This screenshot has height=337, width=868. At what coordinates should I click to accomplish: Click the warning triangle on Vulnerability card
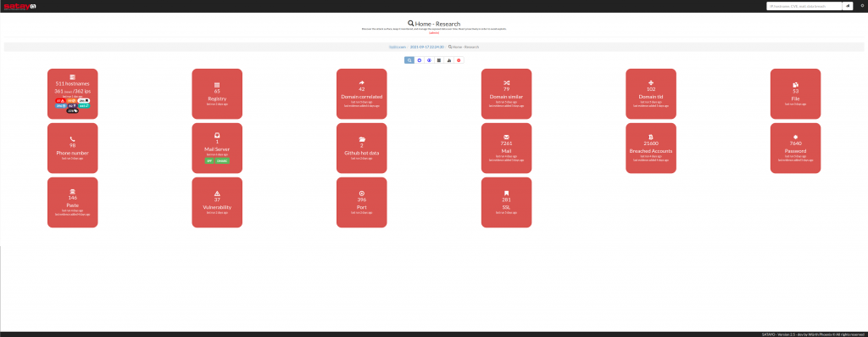[217, 194]
